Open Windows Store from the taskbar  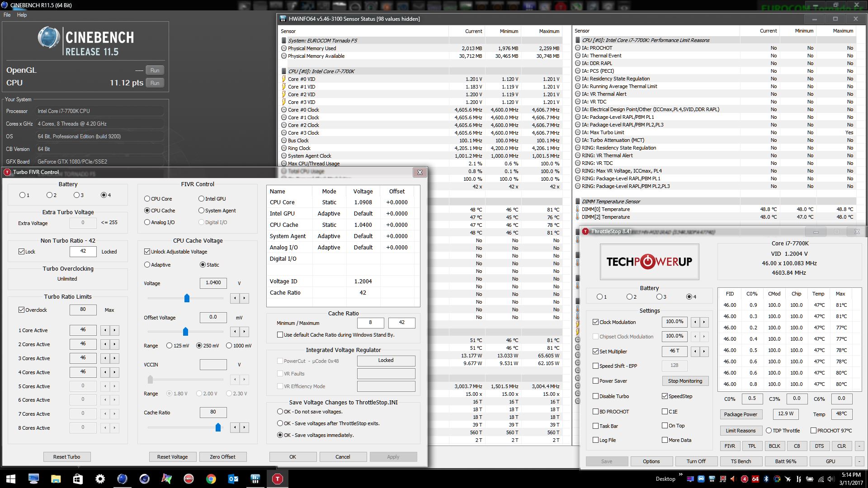coord(78,479)
